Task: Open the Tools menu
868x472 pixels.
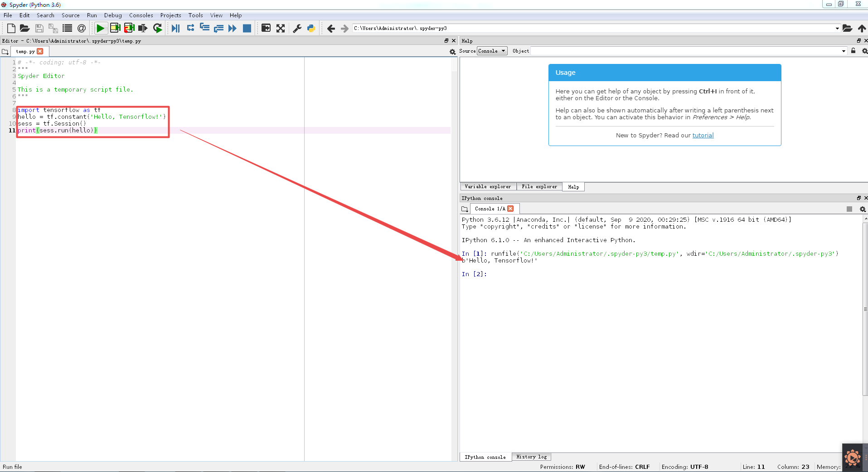Action: (x=196, y=15)
